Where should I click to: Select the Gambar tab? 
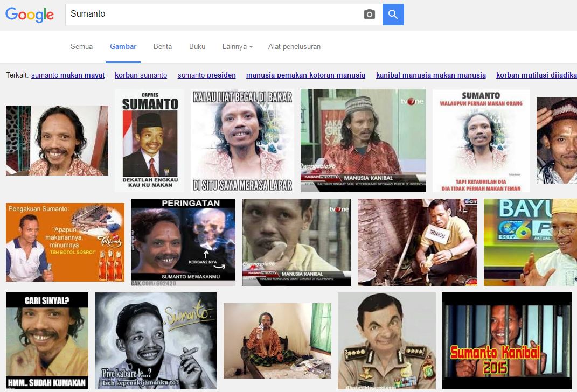point(123,47)
